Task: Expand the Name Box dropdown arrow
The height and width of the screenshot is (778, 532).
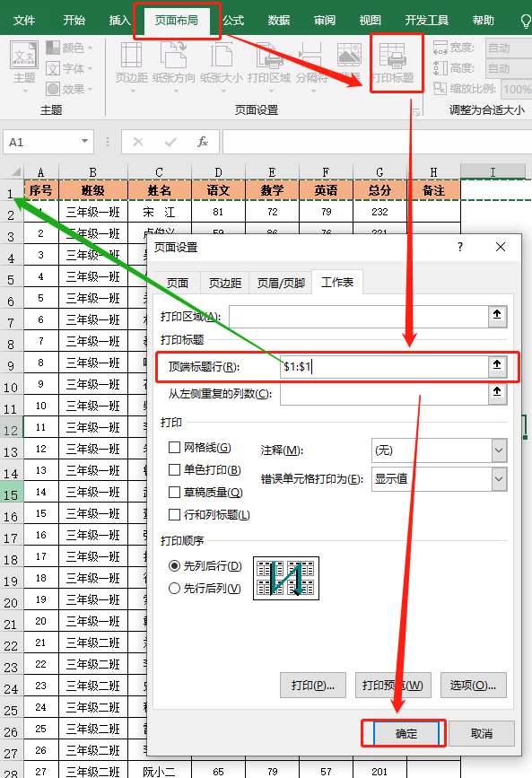Action: pyautogui.click(x=85, y=142)
